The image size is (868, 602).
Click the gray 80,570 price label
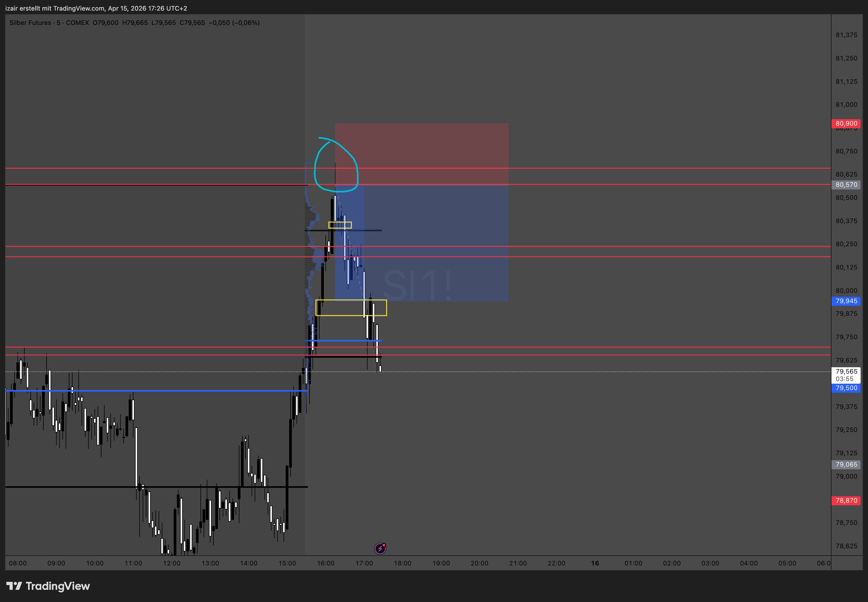pos(846,184)
